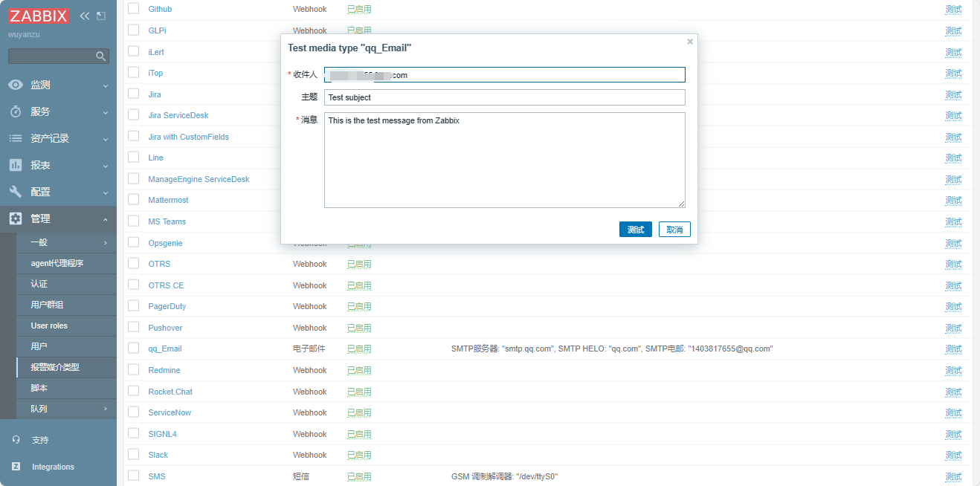Expand the 资产记录 menu chevron
This screenshot has height=486, width=980.
(106, 139)
